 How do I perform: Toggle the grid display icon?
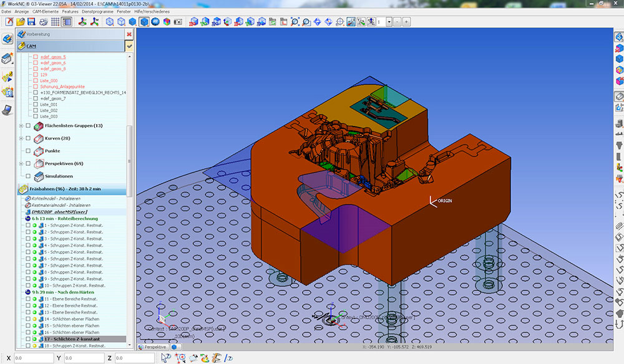pos(55,22)
